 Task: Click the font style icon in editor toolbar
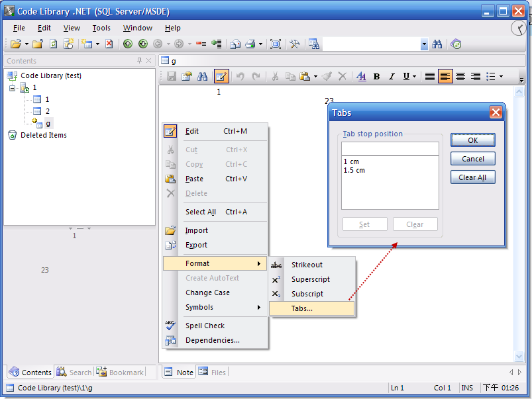[x=361, y=77]
